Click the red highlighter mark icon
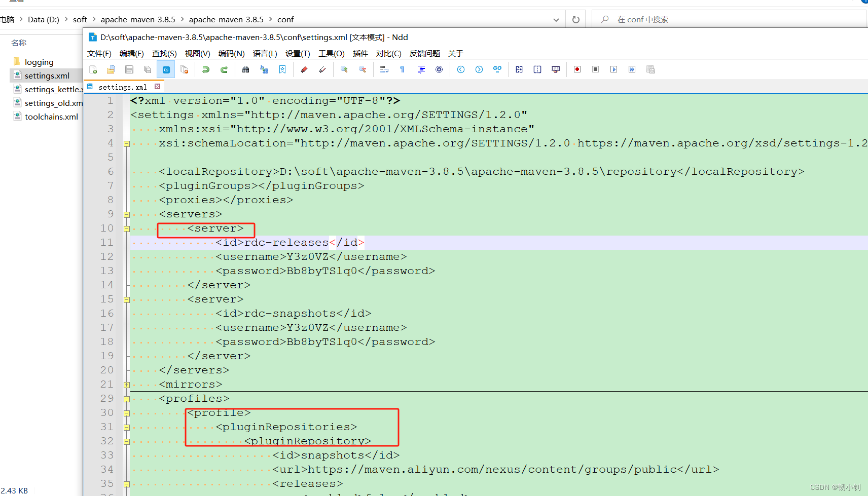The image size is (868, 496). (x=304, y=69)
